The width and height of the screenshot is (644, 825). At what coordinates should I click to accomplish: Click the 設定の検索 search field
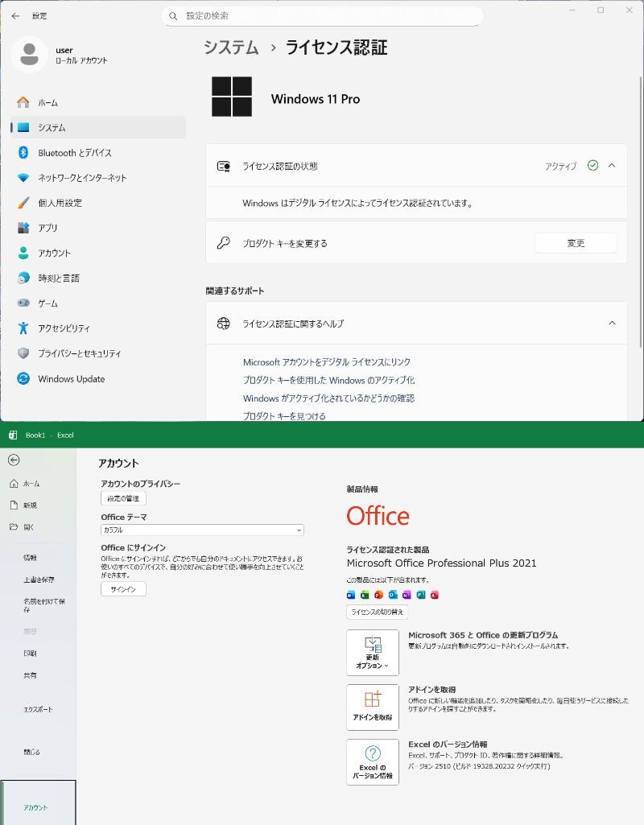click(322, 16)
